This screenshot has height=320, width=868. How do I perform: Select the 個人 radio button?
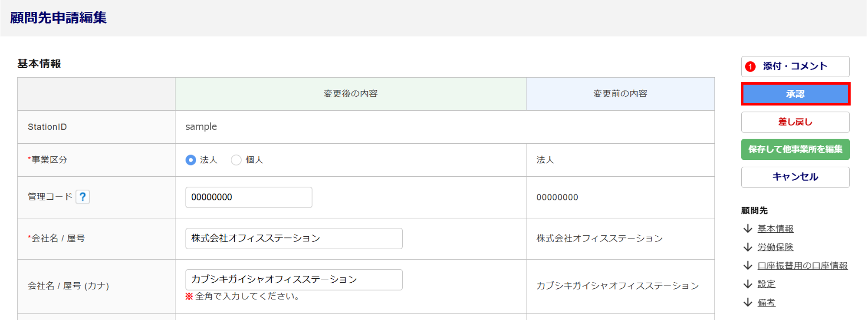(x=236, y=160)
